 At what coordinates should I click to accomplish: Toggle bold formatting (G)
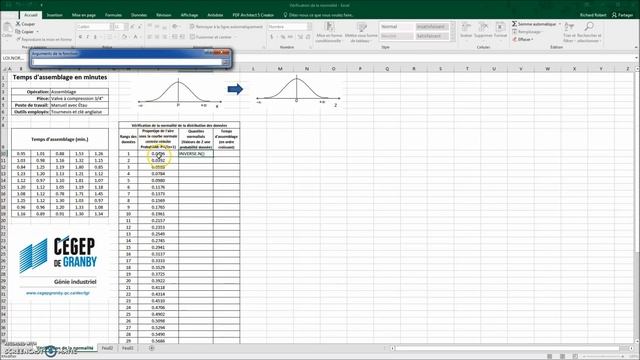[x=80, y=37]
